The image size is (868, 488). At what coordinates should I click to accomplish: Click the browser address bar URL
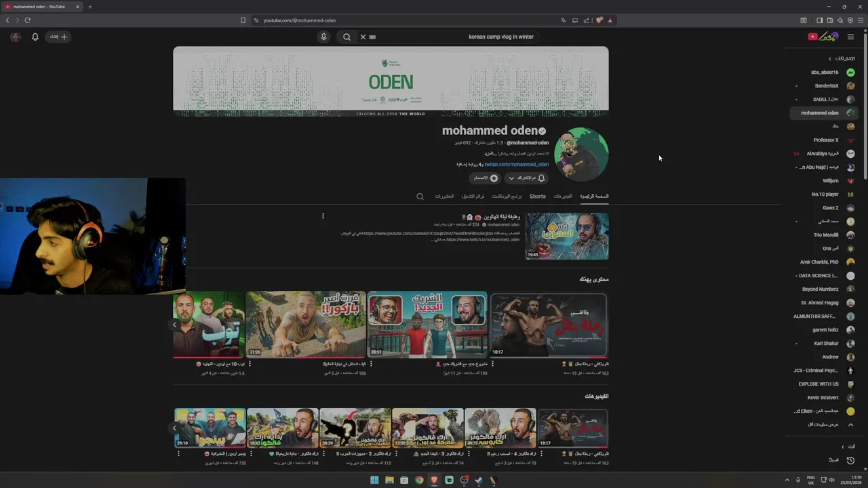[x=299, y=20]
